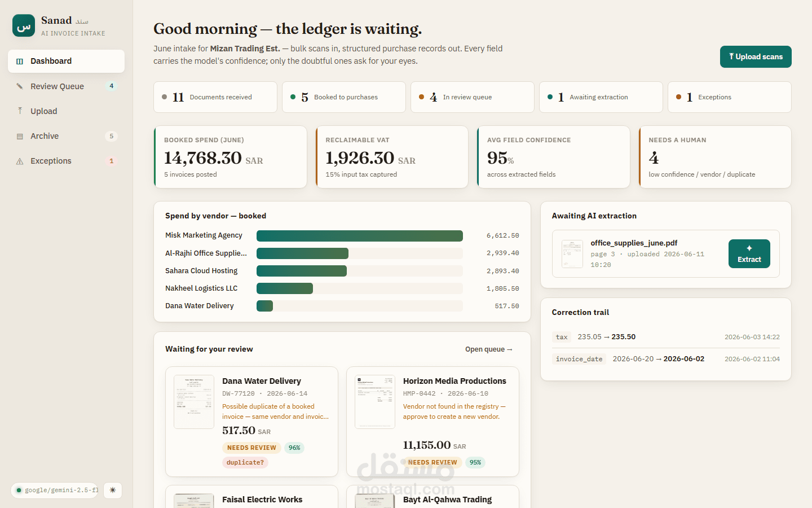Viewport: 812px width, 508px height.
Task: Click the Booked Spend (June) card
Action: coord(231,157)
